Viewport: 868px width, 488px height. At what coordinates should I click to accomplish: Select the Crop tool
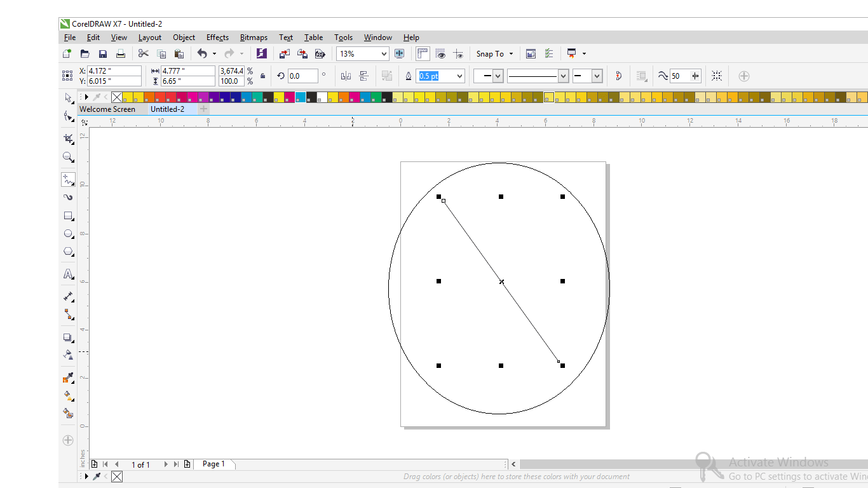click(68, 139)
